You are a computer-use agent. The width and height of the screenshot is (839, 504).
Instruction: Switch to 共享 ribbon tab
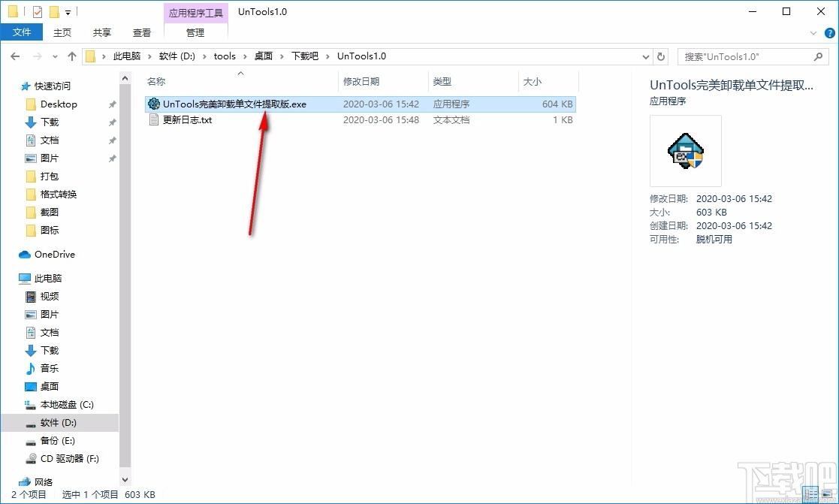point(101,32)
